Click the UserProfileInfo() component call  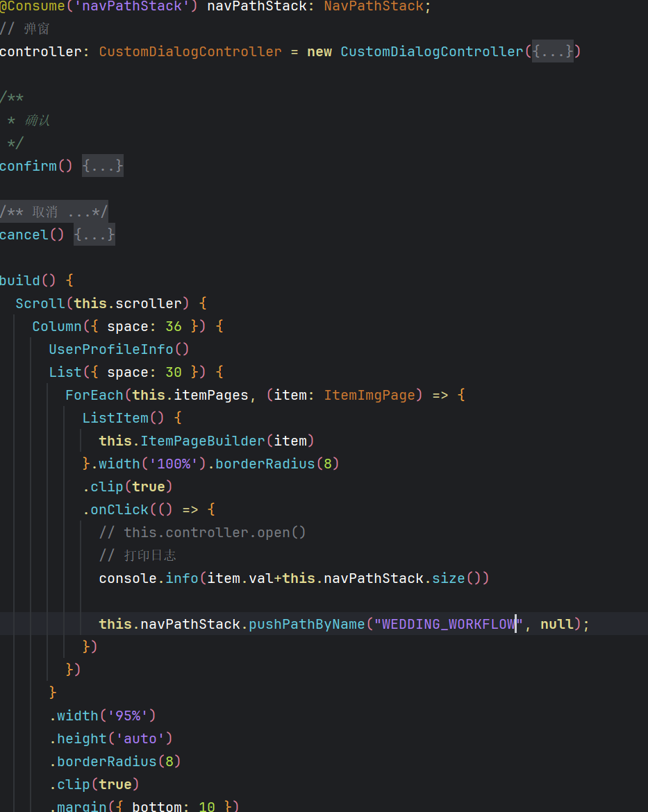[118, 349]
